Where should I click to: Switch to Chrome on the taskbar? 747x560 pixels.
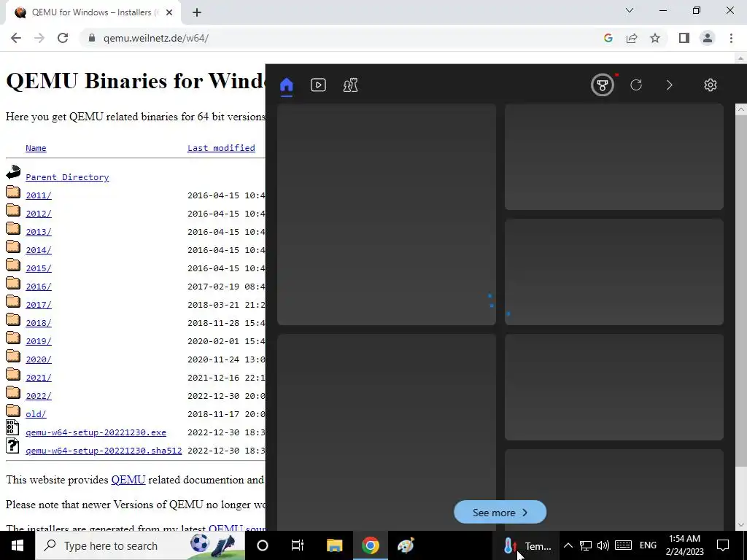[370, 545]
